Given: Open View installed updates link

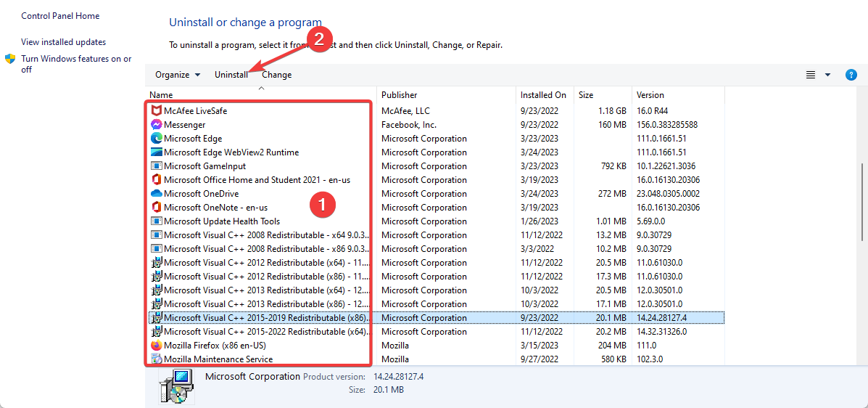Looking at the screenshot, I should [x=63, y=42].
